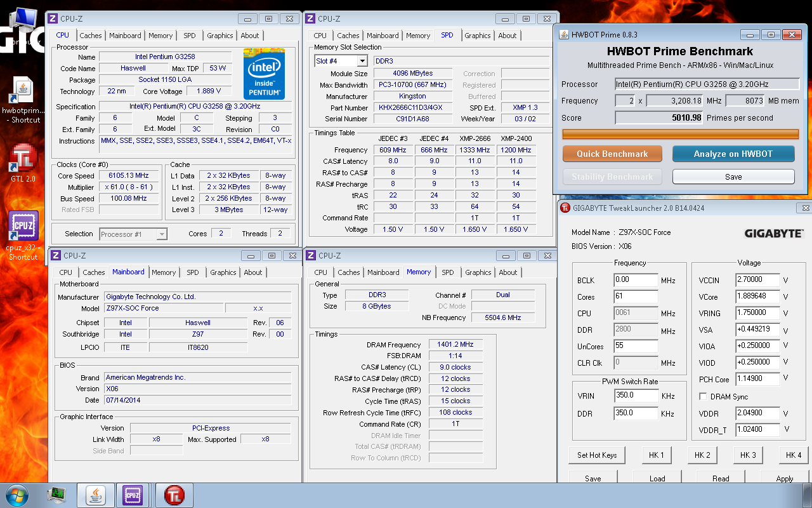Viewport: 812px width, 508px height.
Task: Select Memory tab in the Mainboard window
Action: [x=164, y=272]
